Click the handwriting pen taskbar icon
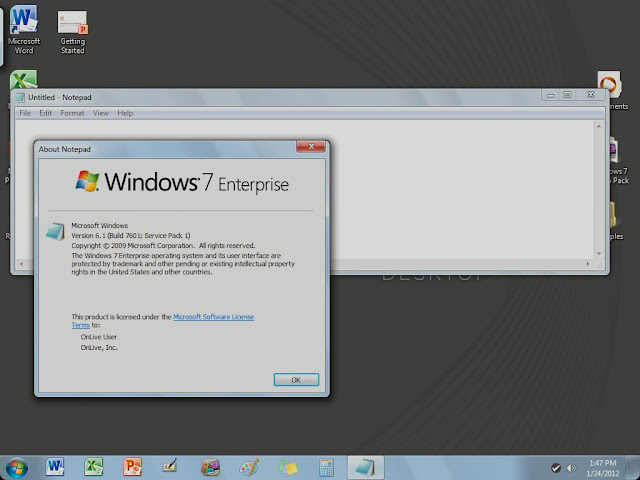This screenshot has width=640, height=480. [170, 467]
